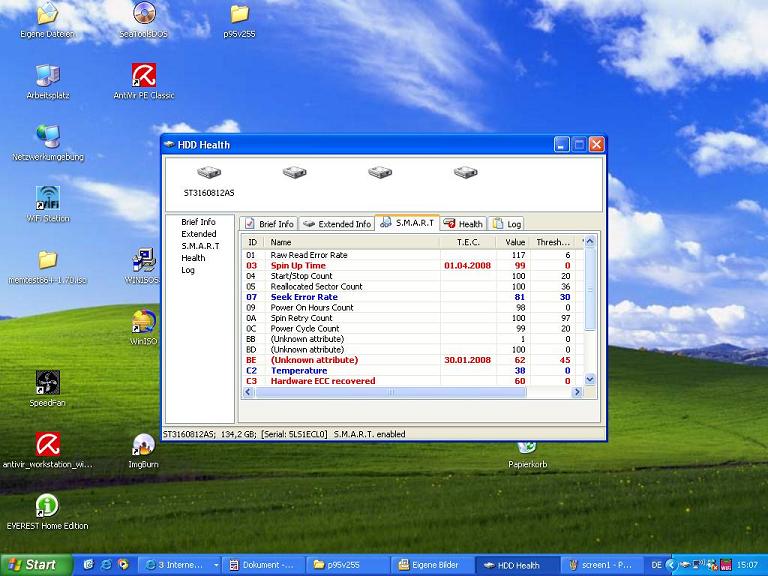Launch WinISO from desktop

pyautogui.click(x=144, y=328)
